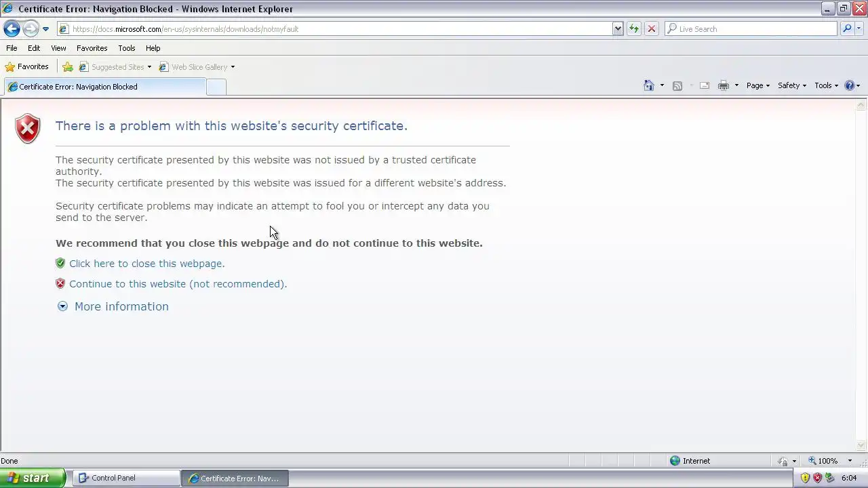The width and height of the screenshot is (868, 488).
Task: Click the IE icon in title bar
Action: pyautogui.click(x=7, y=9)
